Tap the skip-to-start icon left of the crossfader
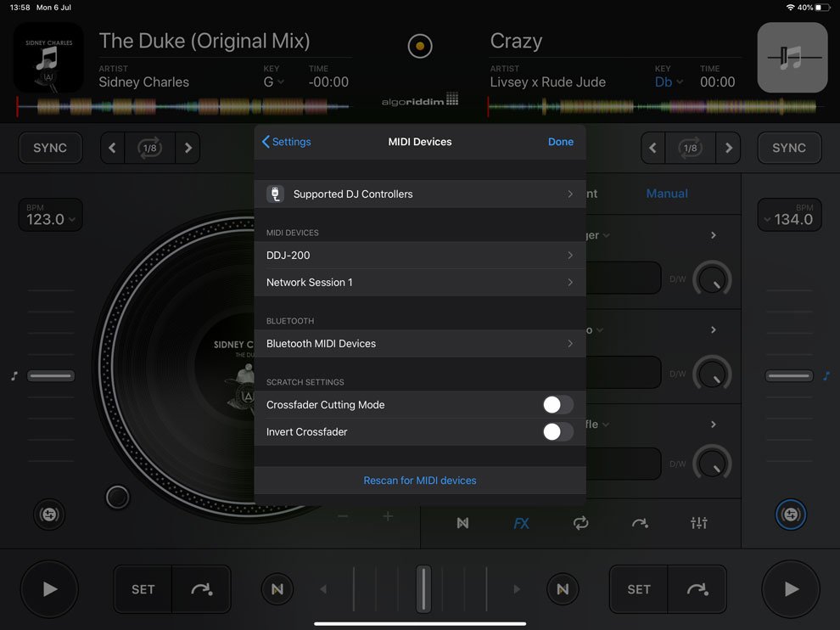Viewport: 840px width, 630px height. [x=277, y=588]
